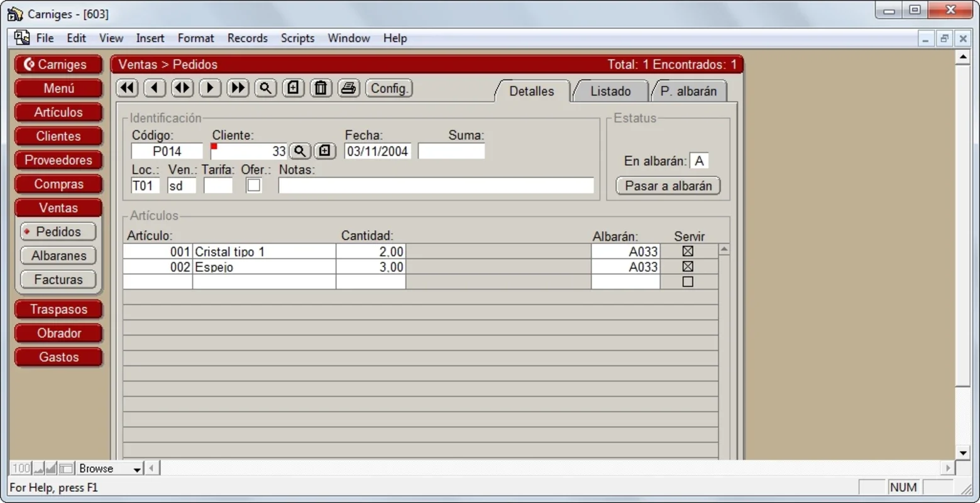
Task: Toggle the status area icon
Action: pyautogui.click(x=66, y=468)
